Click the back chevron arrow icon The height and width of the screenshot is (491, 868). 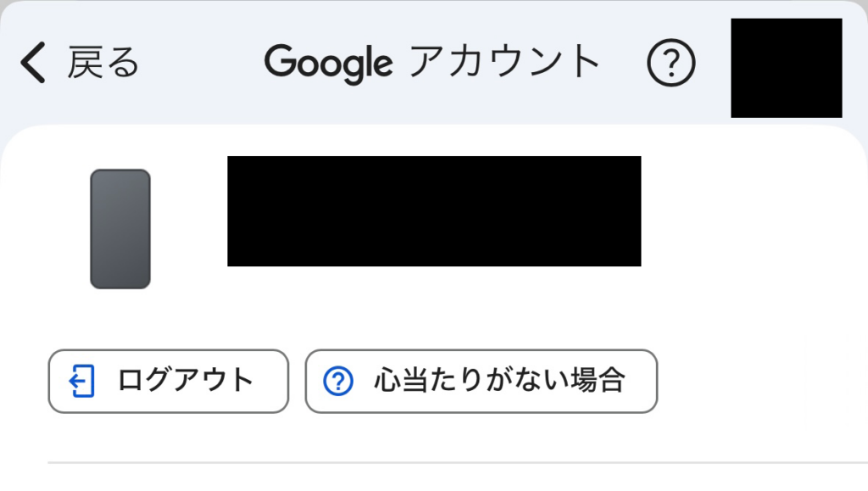point(32,63)
